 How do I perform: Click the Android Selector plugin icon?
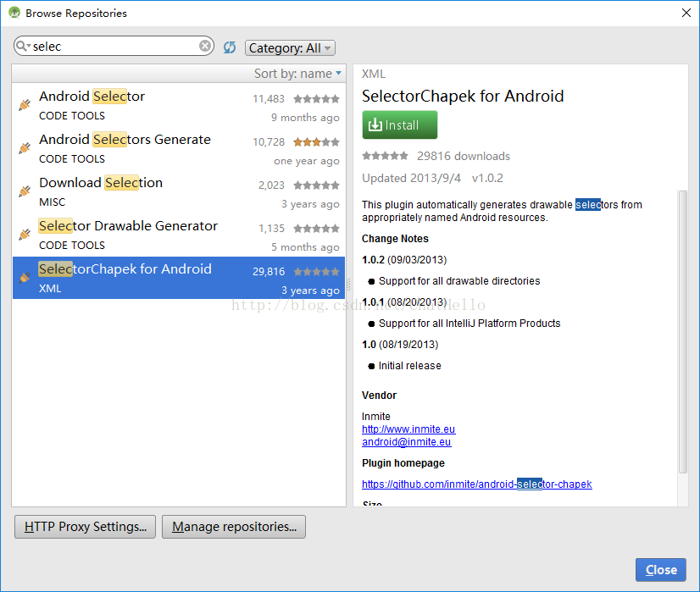(x=25, y=105)
